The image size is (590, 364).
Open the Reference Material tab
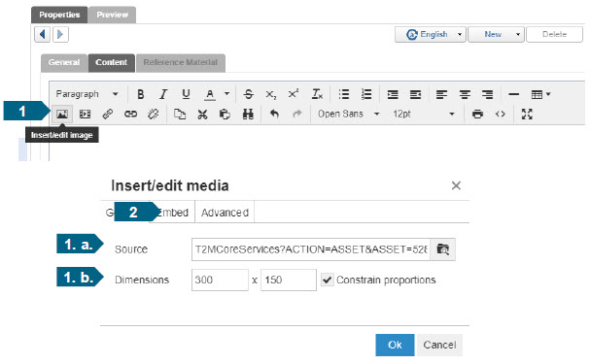(181, 62)
